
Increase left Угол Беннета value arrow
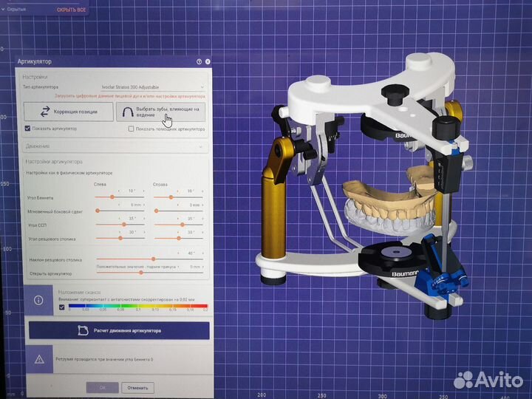pyautogui.click(x=143, y=191)
